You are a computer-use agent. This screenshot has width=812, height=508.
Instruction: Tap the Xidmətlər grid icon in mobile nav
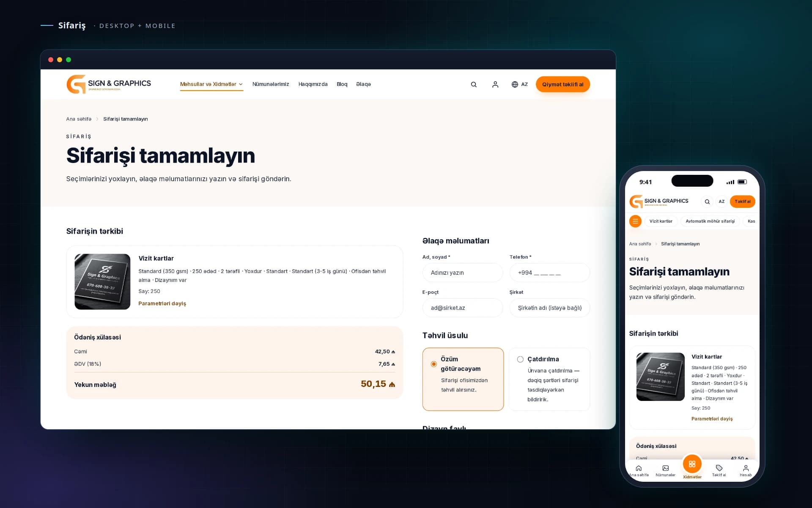pos(692,464)
